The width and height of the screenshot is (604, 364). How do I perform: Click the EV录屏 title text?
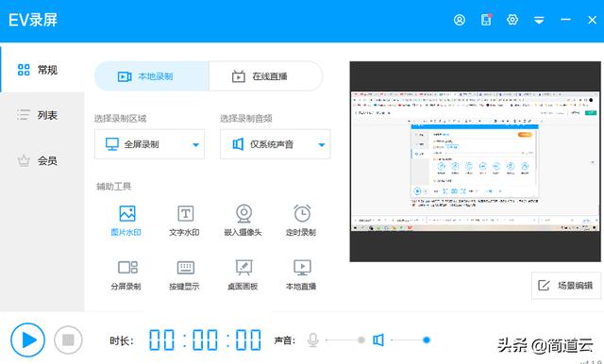point(33,20)
